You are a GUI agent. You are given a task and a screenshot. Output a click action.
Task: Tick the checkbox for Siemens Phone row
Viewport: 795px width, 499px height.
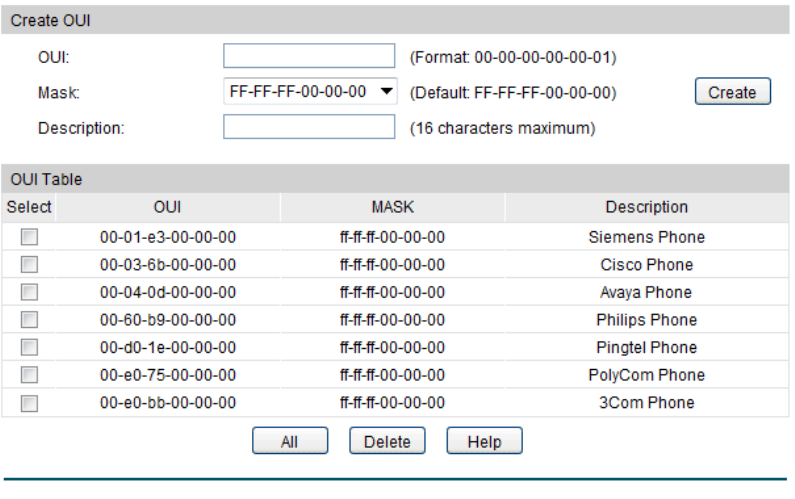click(29, 237)
